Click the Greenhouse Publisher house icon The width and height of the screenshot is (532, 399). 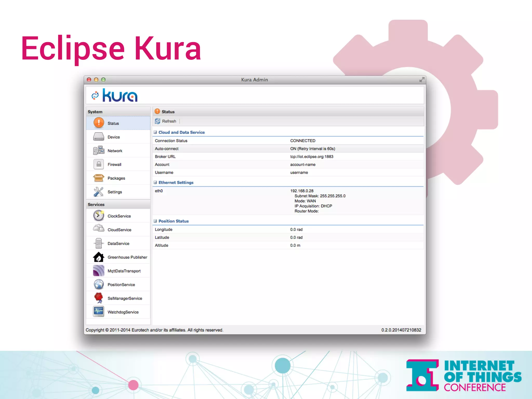click(x=99, y=257)
